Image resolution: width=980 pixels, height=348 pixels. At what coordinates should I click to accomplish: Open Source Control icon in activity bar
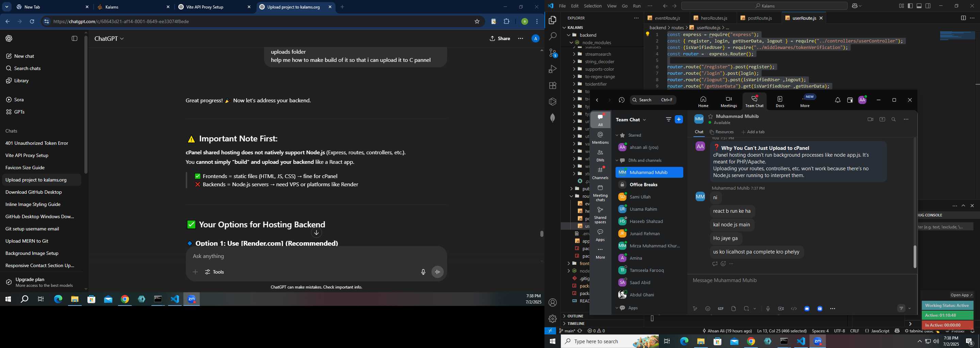click(552, 53)
